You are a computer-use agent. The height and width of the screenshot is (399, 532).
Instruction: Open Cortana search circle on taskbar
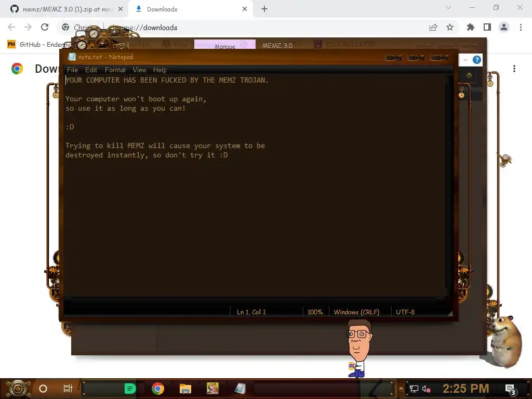[43, 389]
